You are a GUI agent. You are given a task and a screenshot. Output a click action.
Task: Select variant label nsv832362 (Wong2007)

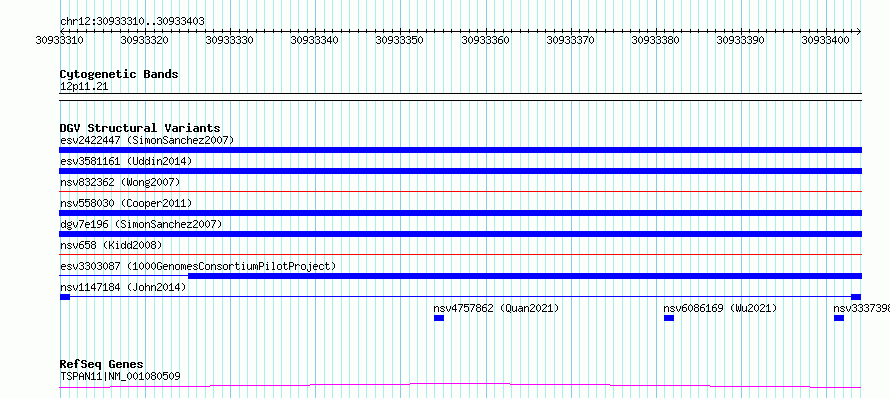pyautogui.click(x=120, y=182)
